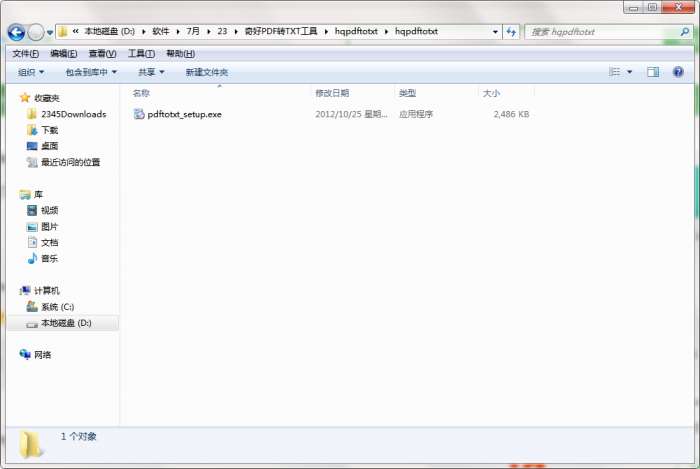Sort by the 类型 column header
Viewport: 700px width, 469px height.
(x=407, y=93)
